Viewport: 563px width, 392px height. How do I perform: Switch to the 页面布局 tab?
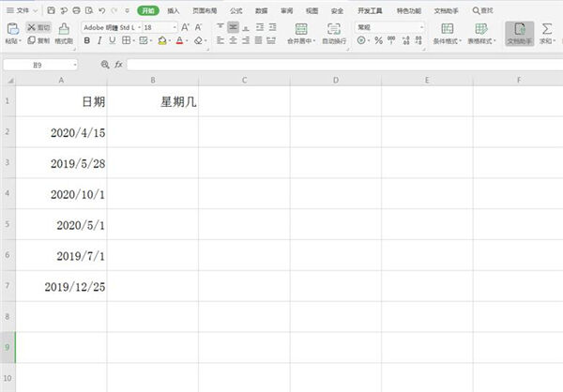(205, 10)
